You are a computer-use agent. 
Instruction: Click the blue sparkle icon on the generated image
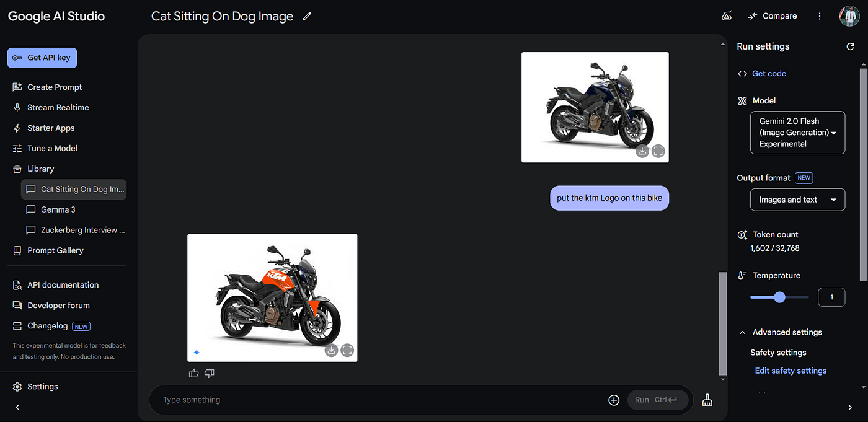point(197,353)
